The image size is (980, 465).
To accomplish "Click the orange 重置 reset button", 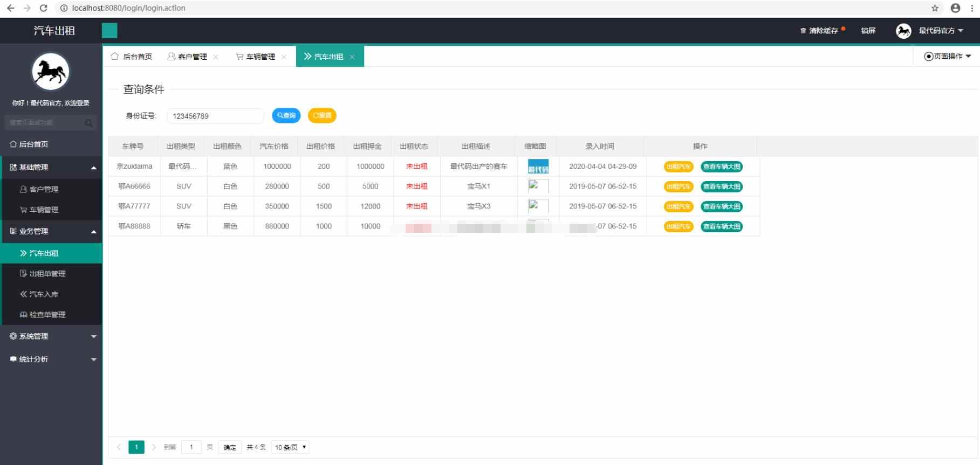I will 322,115.
